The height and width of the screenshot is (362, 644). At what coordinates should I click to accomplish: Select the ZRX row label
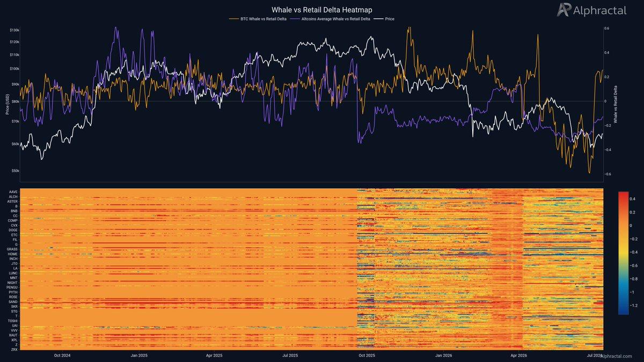coord(14,350)
